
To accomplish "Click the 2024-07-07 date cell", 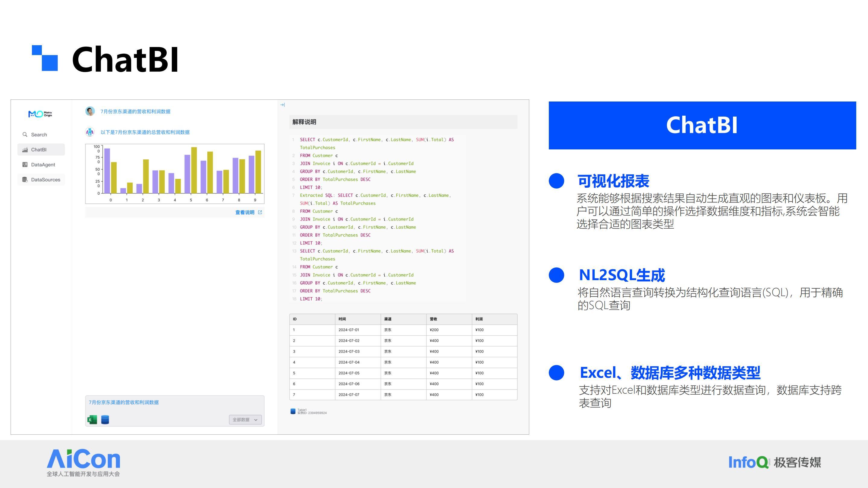I will (358, 394).
